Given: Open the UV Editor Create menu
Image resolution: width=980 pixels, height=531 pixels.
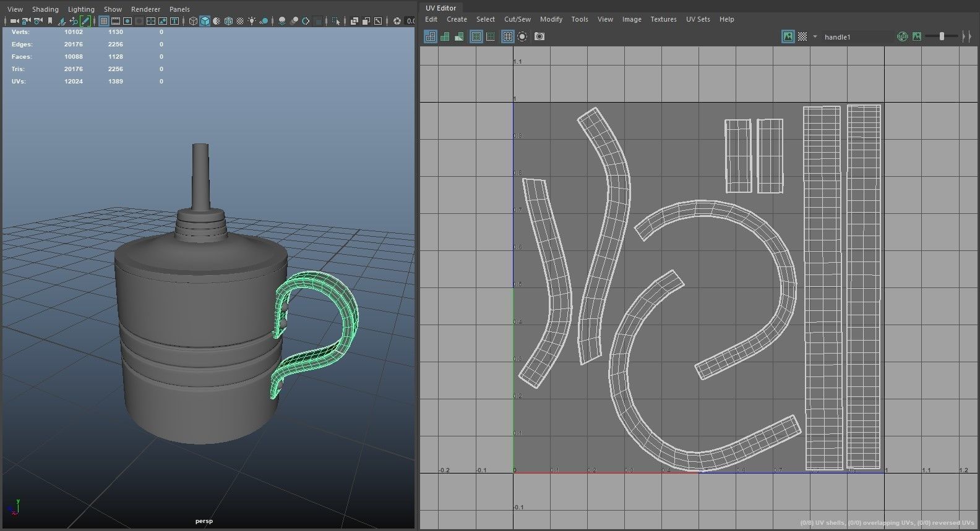Looking at the screenshot, I should (457, 19).
